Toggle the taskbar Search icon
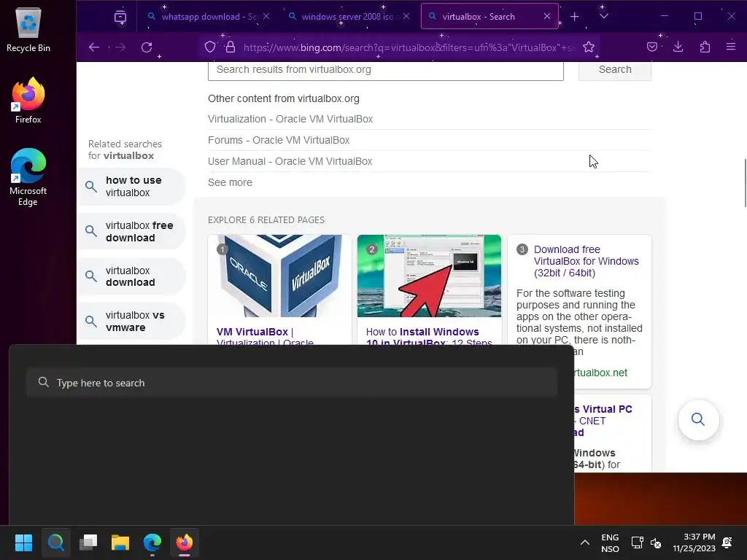Screen dimensions: 747x560 click(55, 542)
